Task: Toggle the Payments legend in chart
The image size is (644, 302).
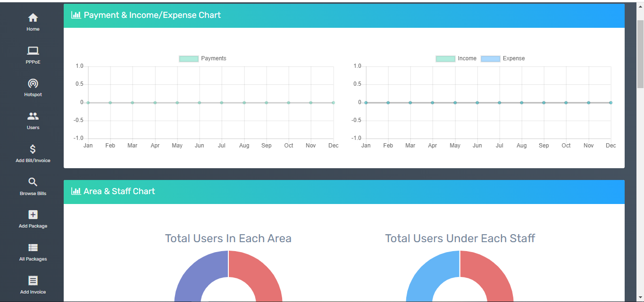Action: tap(203, 59)
